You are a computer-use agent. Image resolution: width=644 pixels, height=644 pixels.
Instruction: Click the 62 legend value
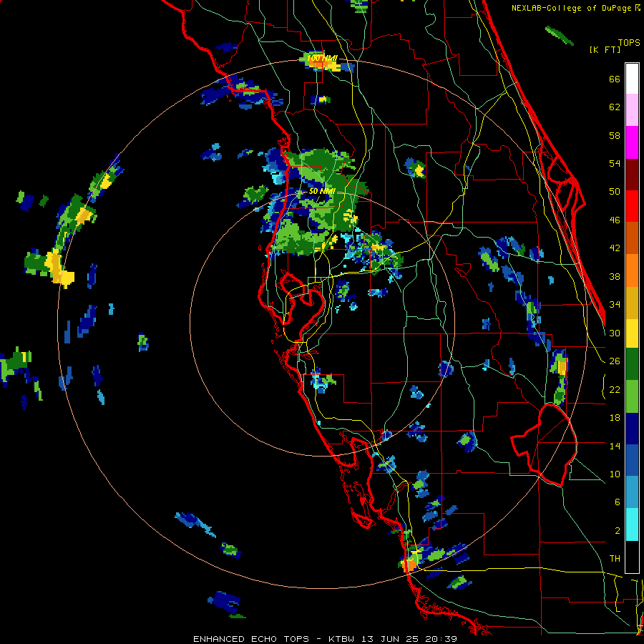[x=615, y=107]
